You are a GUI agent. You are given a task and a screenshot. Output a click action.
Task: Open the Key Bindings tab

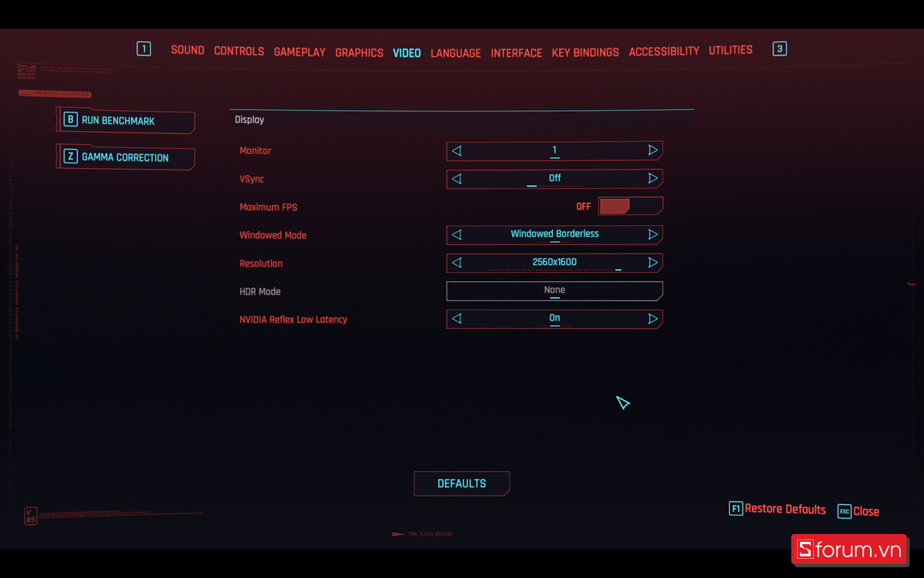click(585, 52)
